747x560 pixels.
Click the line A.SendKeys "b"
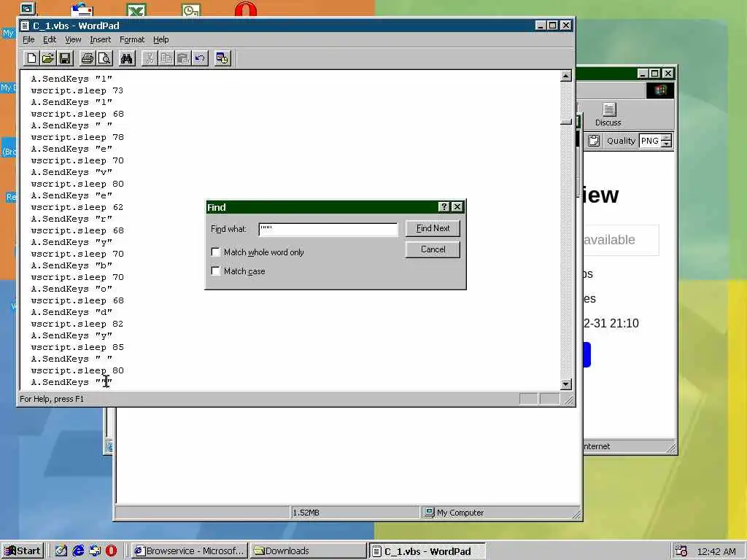pyautogui.click(x=71, y=265)
